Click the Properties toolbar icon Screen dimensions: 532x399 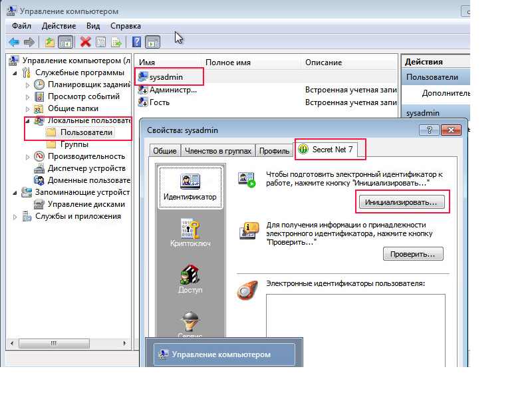click(x=101, y=42)
